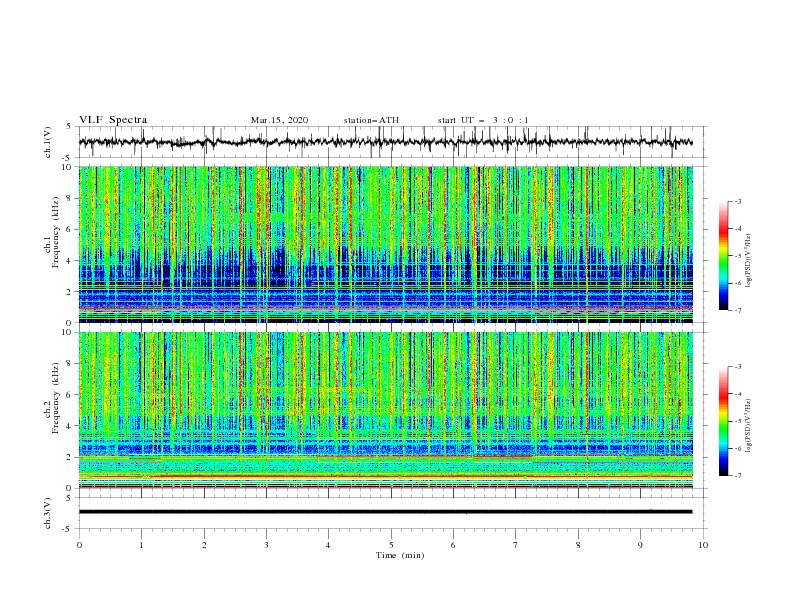Click the ch.3 flat black trace
The image size is (792, 612).
click(385, 512)
